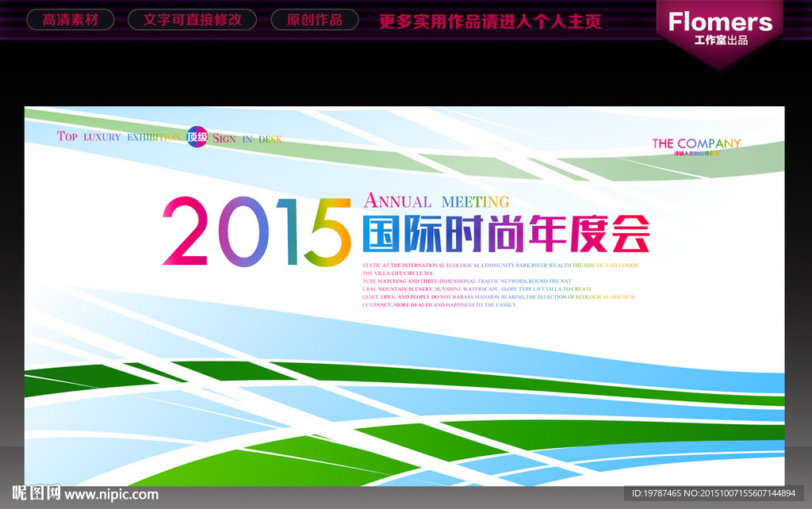Click the 'Annual Meeting' heading
Screen dimensions: 812x509
point(436,201)
